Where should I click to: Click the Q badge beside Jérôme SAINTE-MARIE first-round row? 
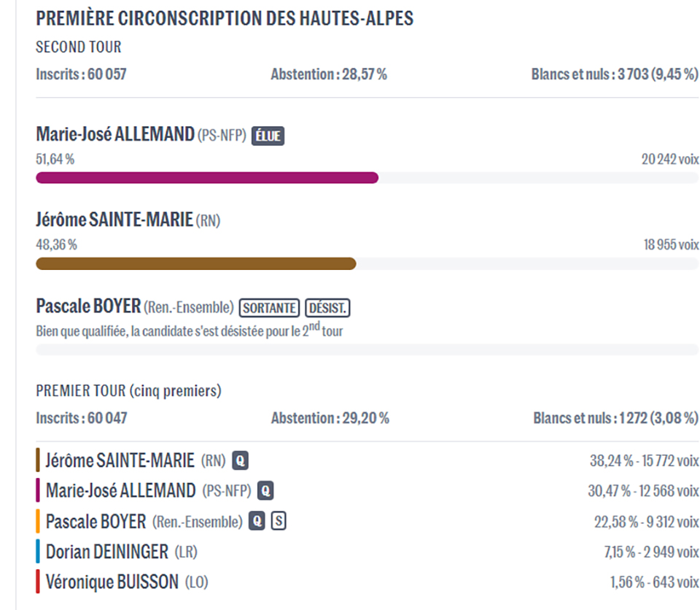coord(241,460)
